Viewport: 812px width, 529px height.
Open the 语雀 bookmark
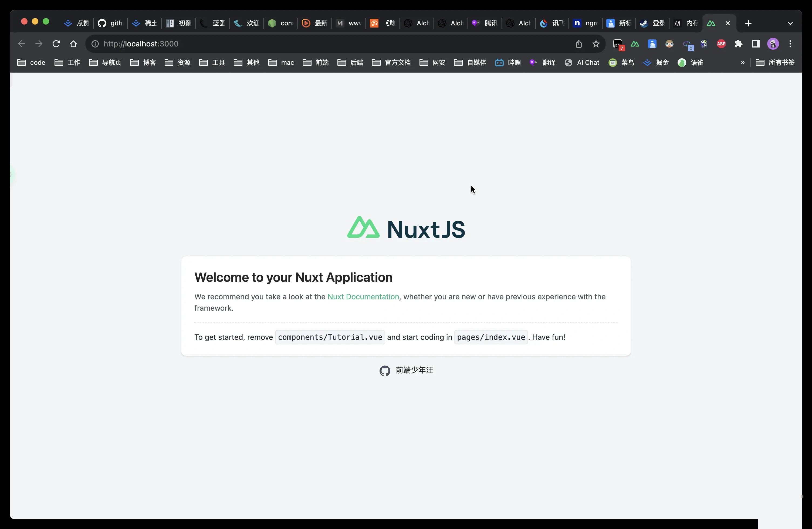[x=691, y=62]
